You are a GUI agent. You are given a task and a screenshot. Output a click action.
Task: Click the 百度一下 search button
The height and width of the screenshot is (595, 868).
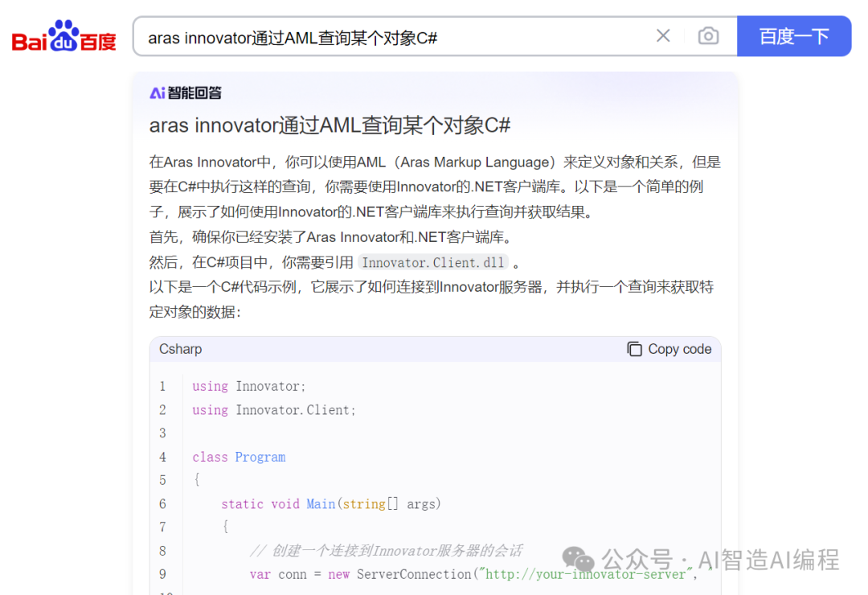(x=794, y=36)
